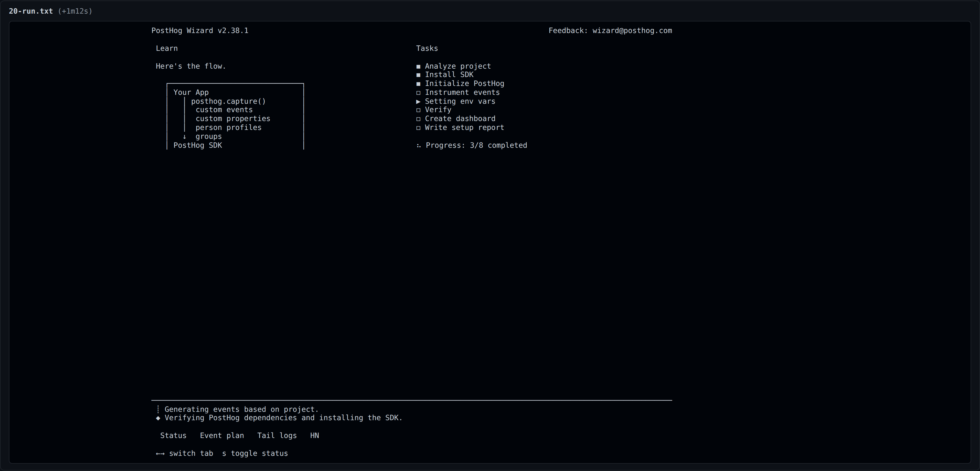Click 'person profiles' in the diagram
980x471 pixels.
229,128
